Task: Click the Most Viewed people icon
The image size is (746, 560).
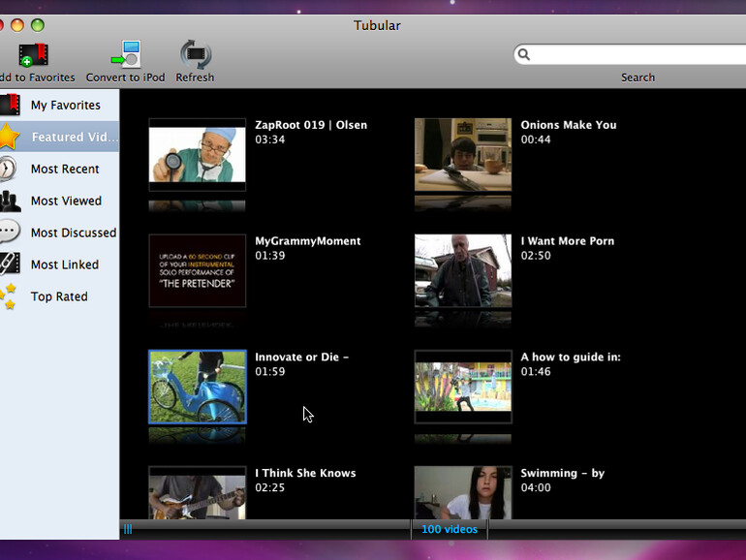Action: point(10,201)
